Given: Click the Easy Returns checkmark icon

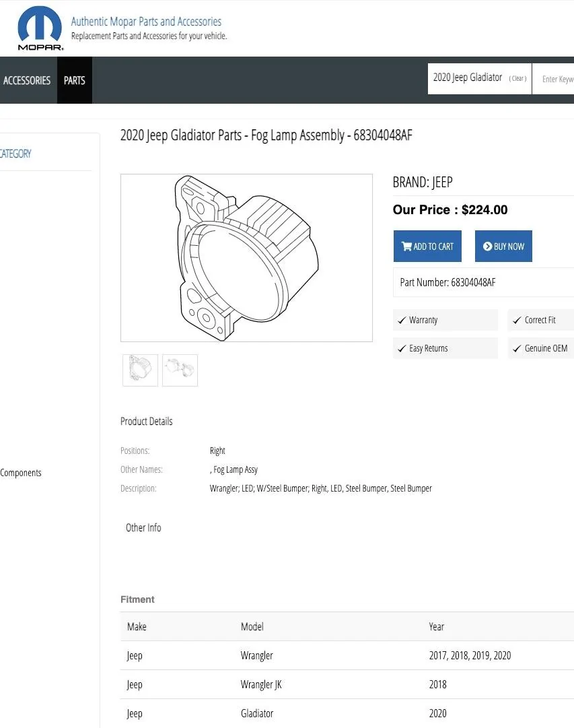Looking at the screenshot, I should point(402,349).
